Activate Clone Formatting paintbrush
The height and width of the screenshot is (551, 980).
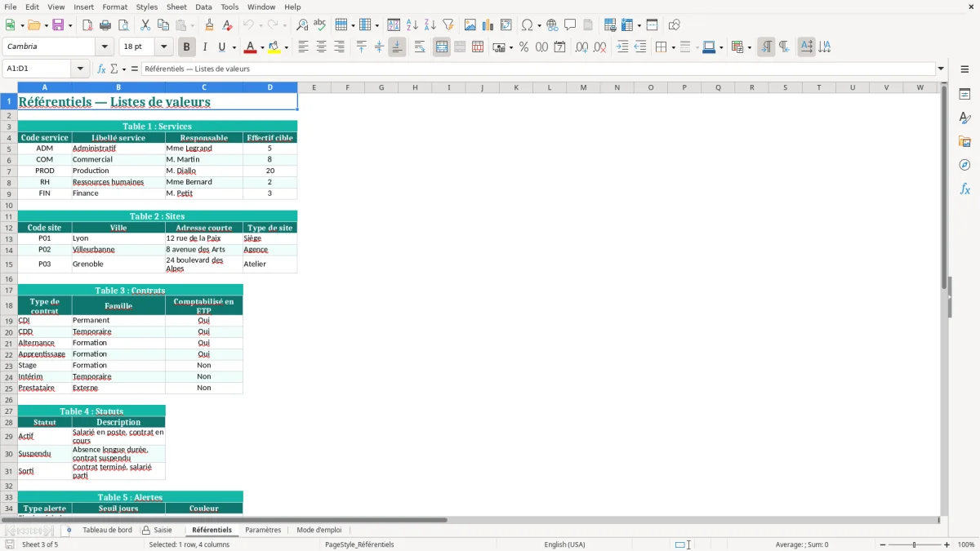click(209, 25)
